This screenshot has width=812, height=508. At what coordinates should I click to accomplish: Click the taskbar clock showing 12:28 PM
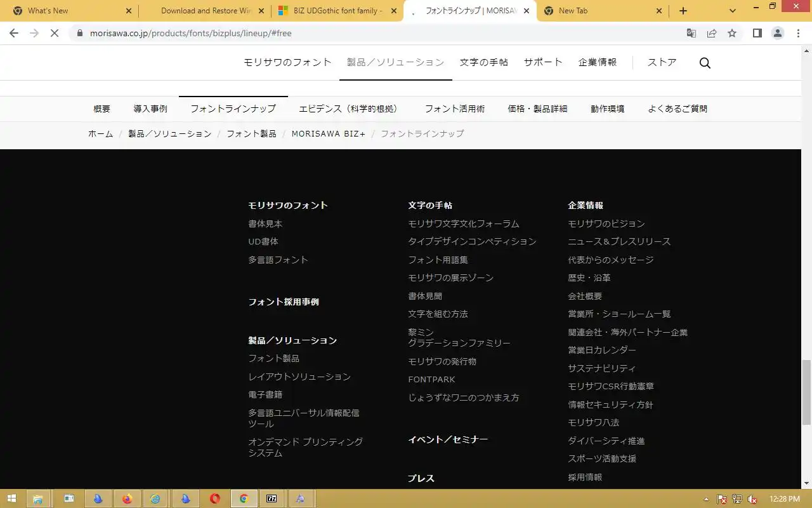point(784,499)
